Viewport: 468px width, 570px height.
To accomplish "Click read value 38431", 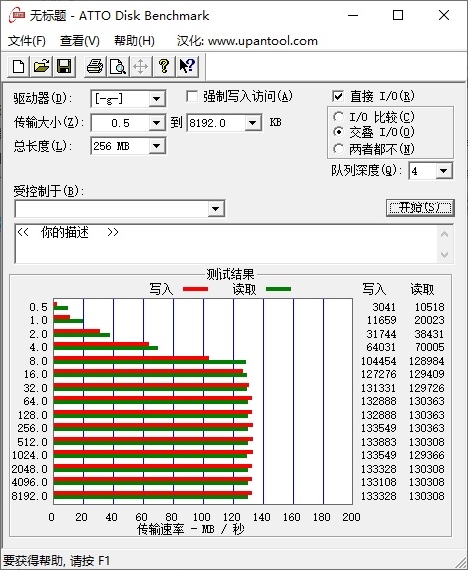I will coord(429,334).
